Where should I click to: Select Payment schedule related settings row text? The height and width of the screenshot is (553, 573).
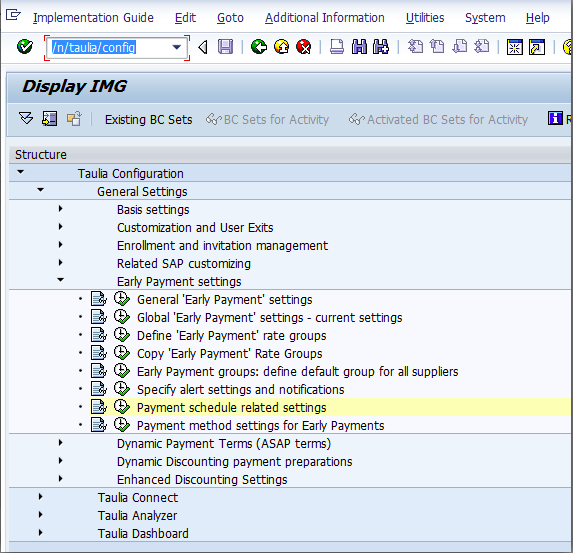[x=231, y=408]
